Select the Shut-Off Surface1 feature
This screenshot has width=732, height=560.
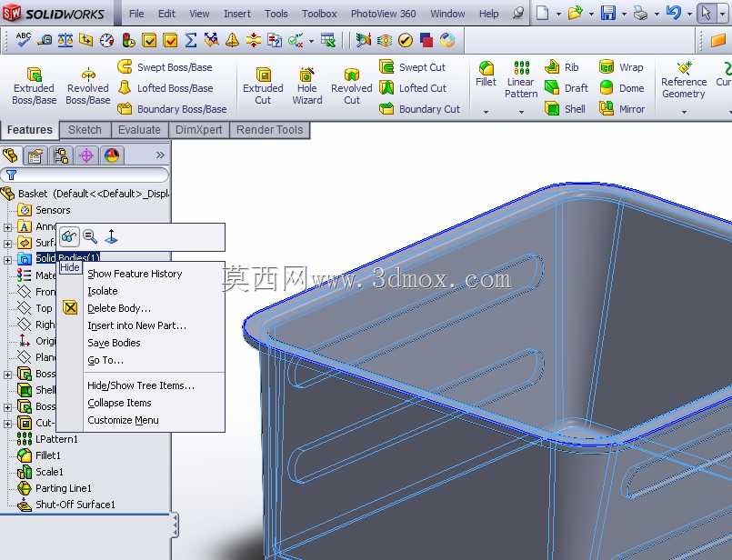(x=65, y=505)
